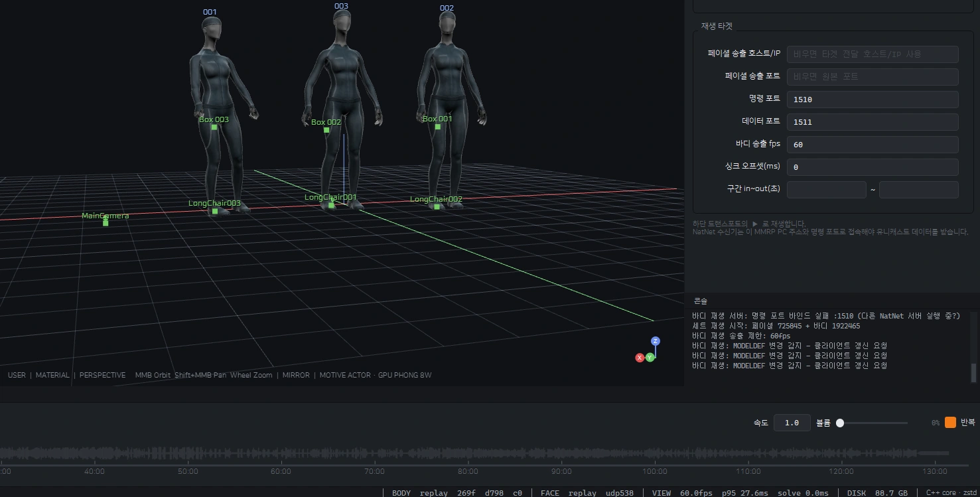Image resolution: width=980 pixels, height=497 pixels.
Task: Click the BODY replay status entry
Action: coord(457,493)
